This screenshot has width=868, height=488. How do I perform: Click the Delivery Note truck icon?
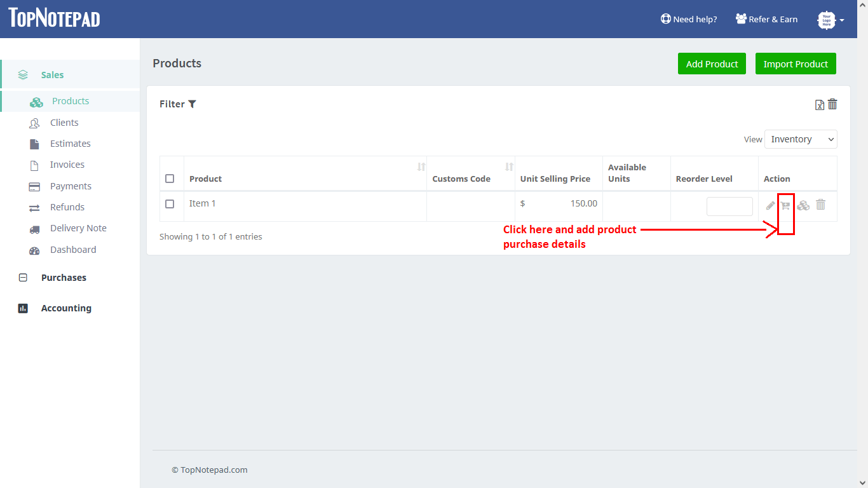point(34,229)
